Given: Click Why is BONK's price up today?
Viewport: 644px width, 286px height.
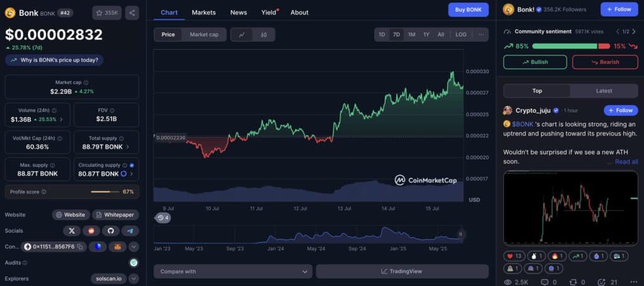Looking at the screenshot, I should [54, 60].
